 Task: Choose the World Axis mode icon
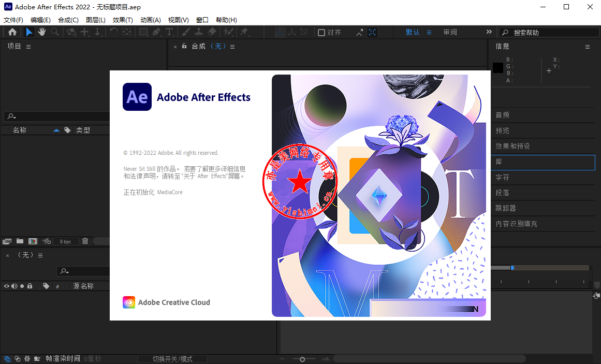(292, 32)
